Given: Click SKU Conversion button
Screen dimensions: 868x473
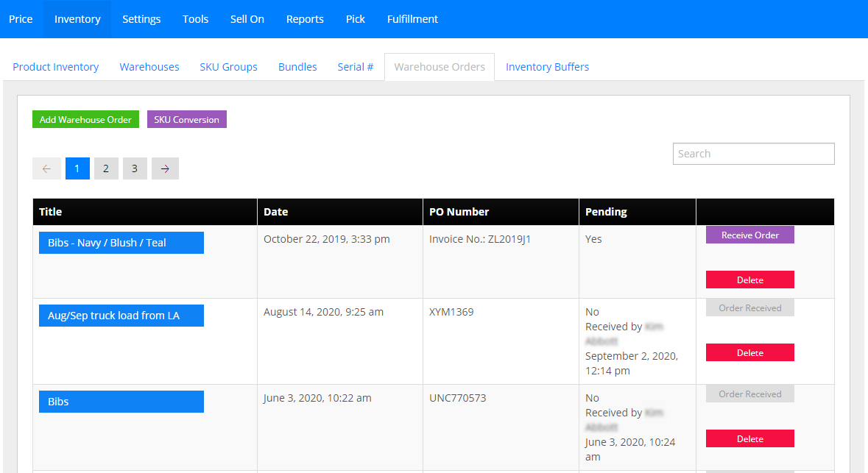Looking at the screenshot, I should pyautogui.click(x=186, y=119).
